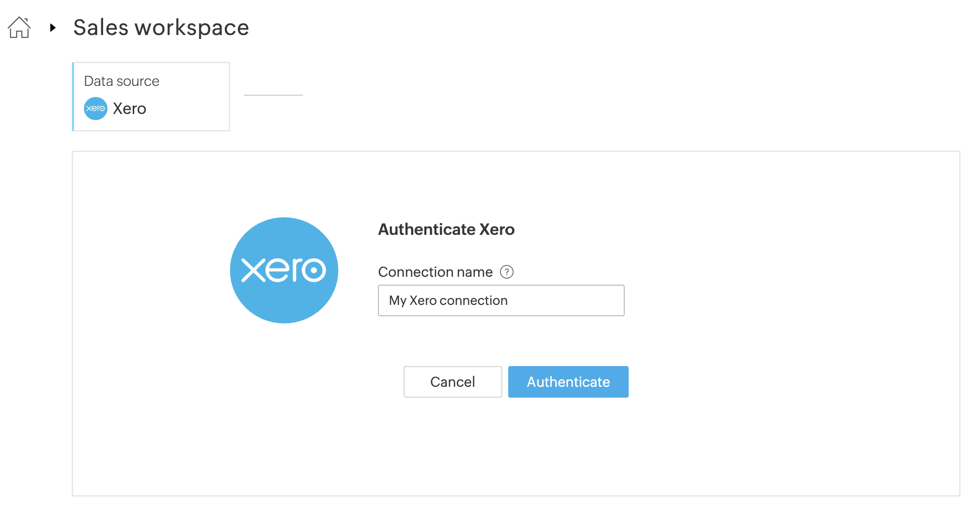
Task: Click the Authenticate Xero heading
Action: (446, 229)
